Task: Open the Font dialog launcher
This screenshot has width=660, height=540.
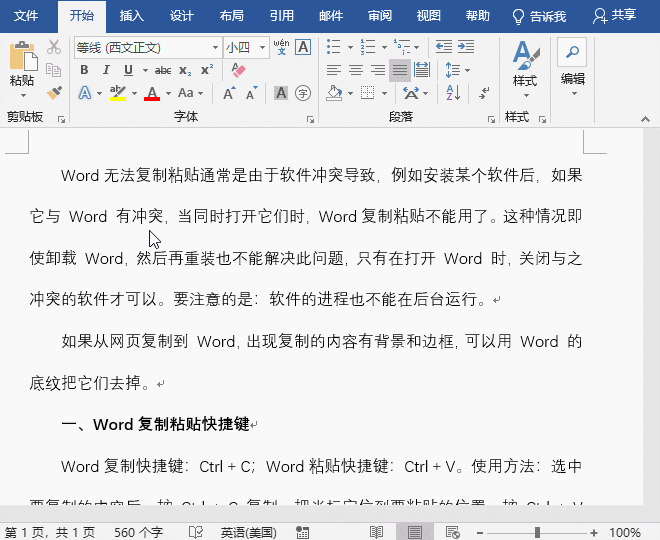Action: point(311,120)
